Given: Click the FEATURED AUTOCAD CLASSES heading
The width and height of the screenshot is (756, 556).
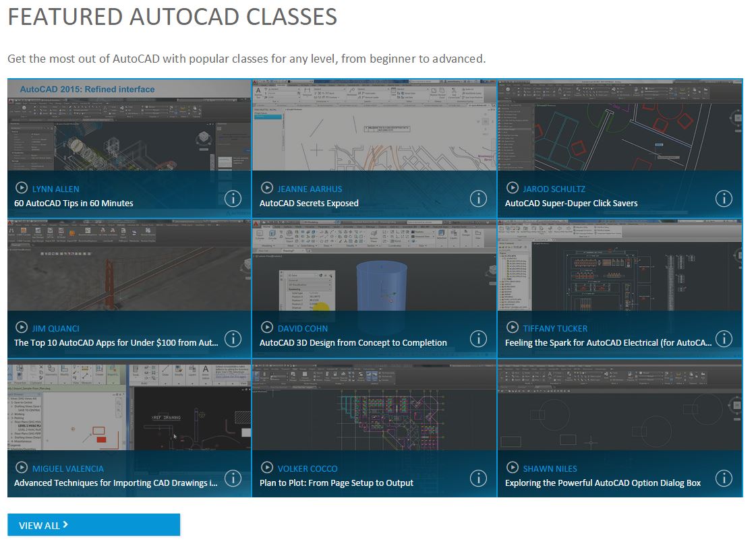Looking at the screenshot, I should (x=173, y=17).
